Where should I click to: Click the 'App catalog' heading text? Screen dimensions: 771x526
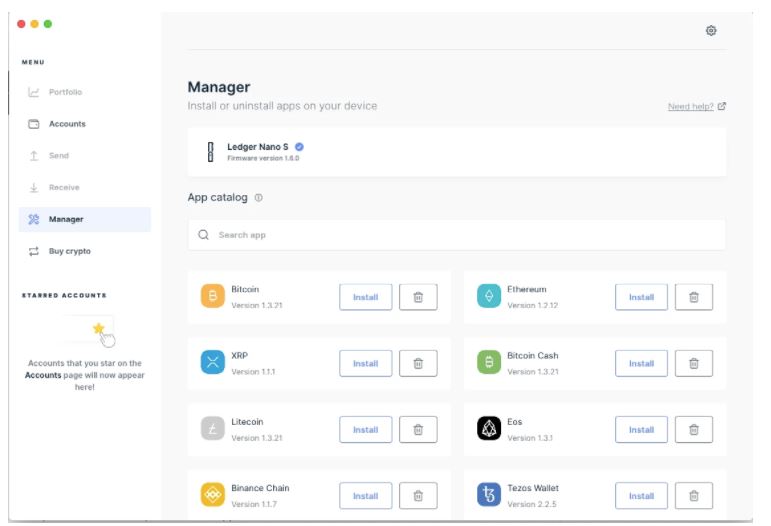[217, 198]
